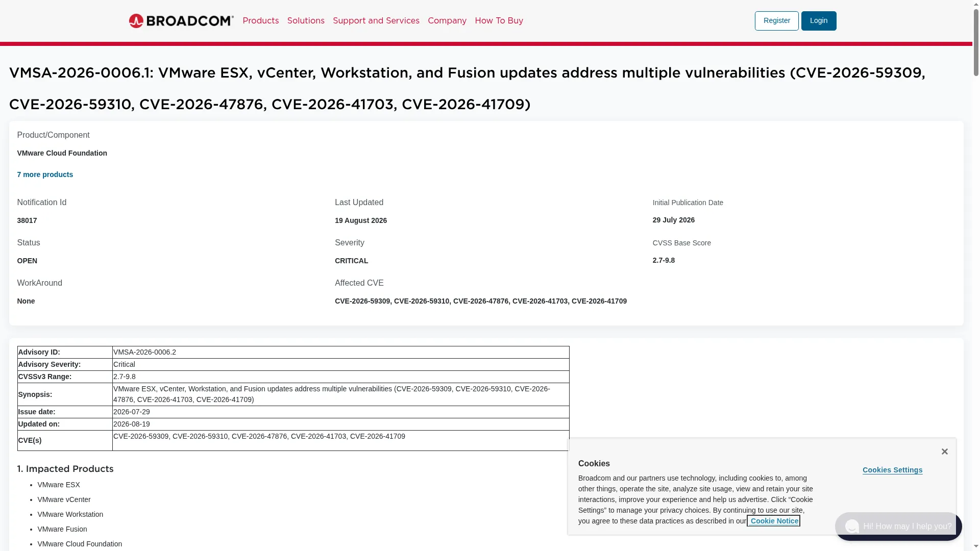Click the Advisory ID: label cell
This screenshot has height=551, width=980.
65,352
